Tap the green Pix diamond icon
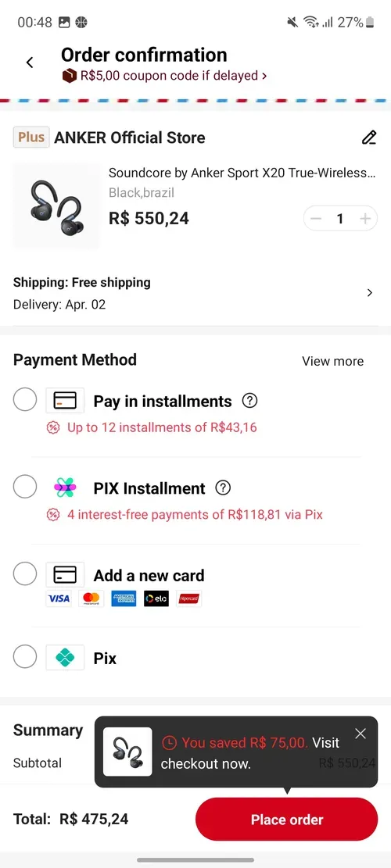Viewport: 391px width, 868px height. coord(65,658)
